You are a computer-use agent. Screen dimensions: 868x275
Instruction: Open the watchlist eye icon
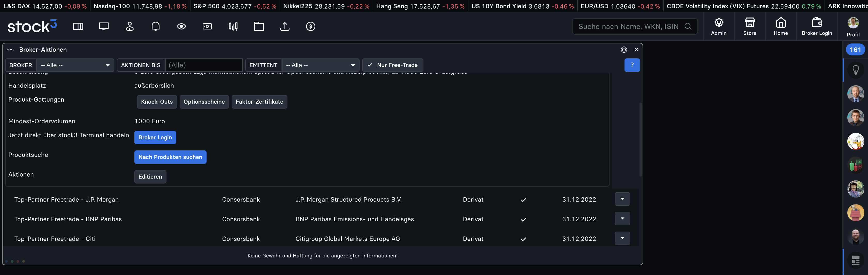pyautogui.click(x=181, y=26)
